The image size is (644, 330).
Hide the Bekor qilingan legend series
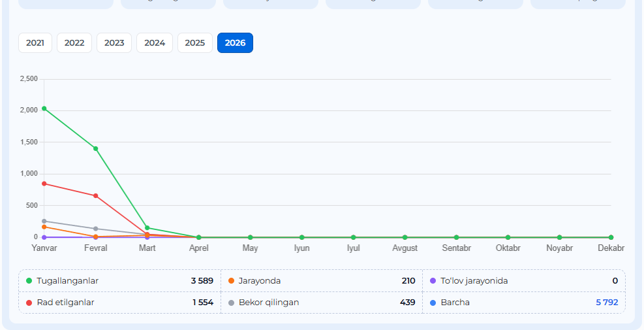[x=269, y=303]
